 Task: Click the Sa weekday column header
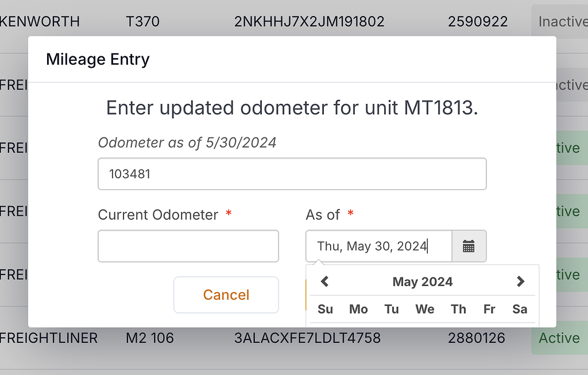[519, 309]
